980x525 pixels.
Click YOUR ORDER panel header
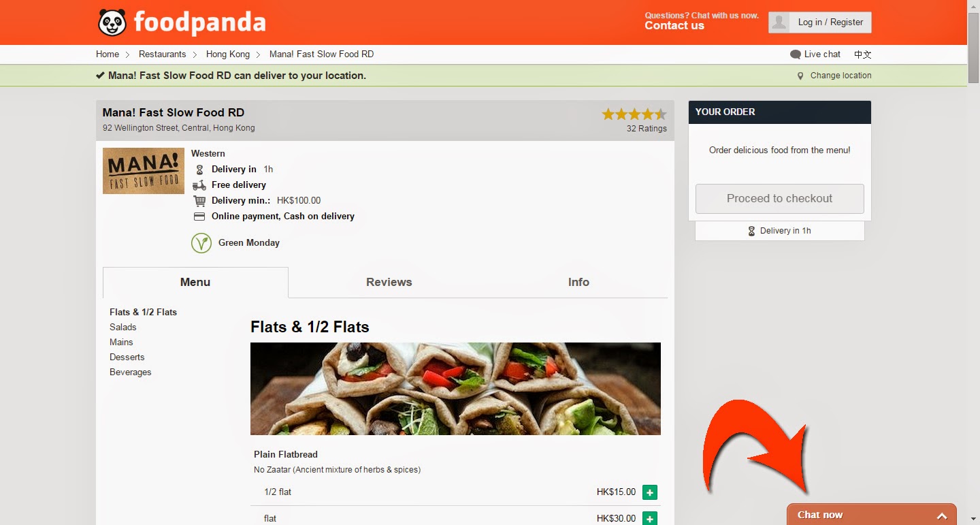coord(780,112)
